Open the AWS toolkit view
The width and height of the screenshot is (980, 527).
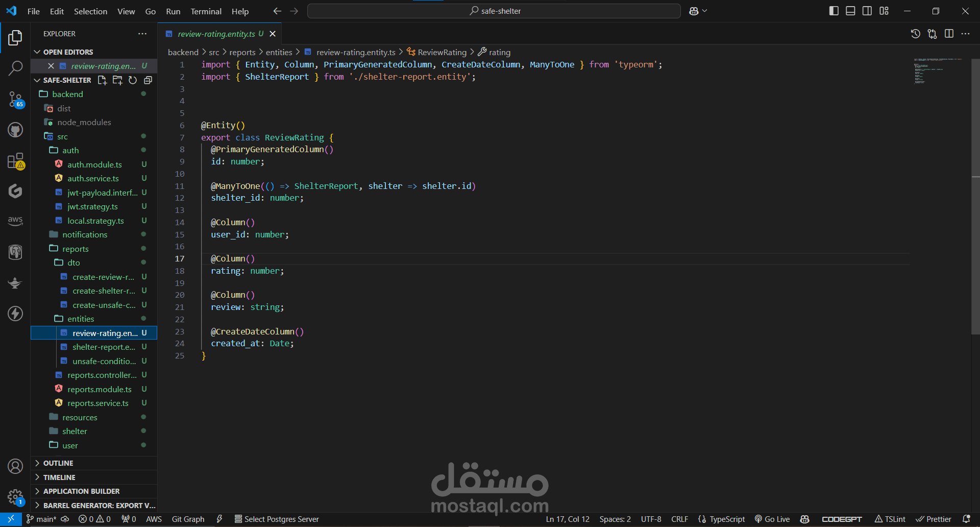pyautogui.click(x=15, y=221)
